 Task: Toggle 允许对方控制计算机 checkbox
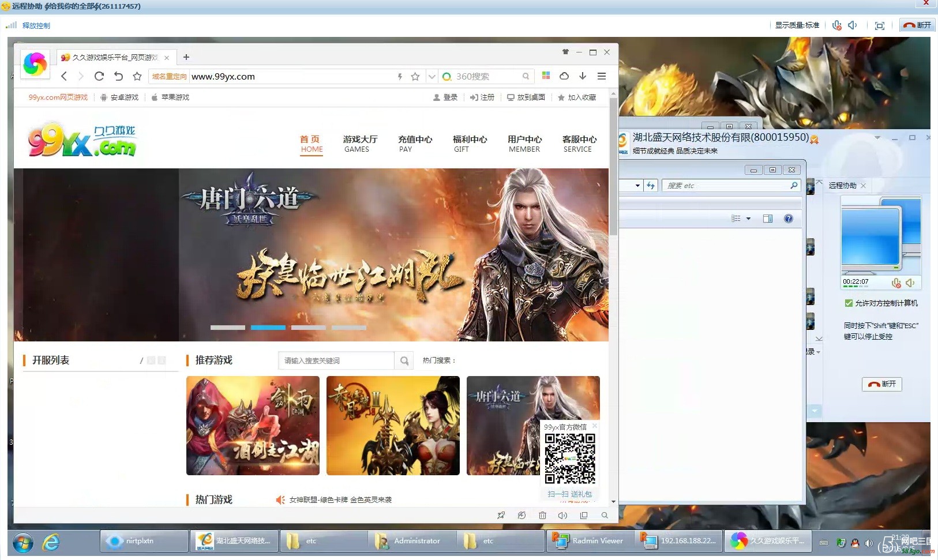click(x=849, y=303)
